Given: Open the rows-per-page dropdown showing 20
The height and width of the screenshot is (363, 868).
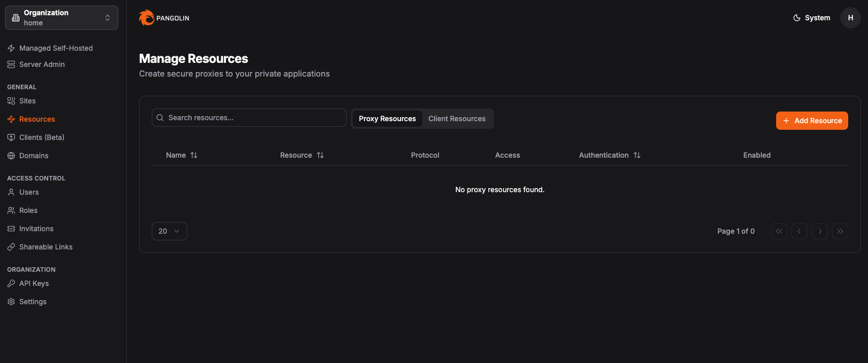Looking at the screenshot, I should (169, 231).
